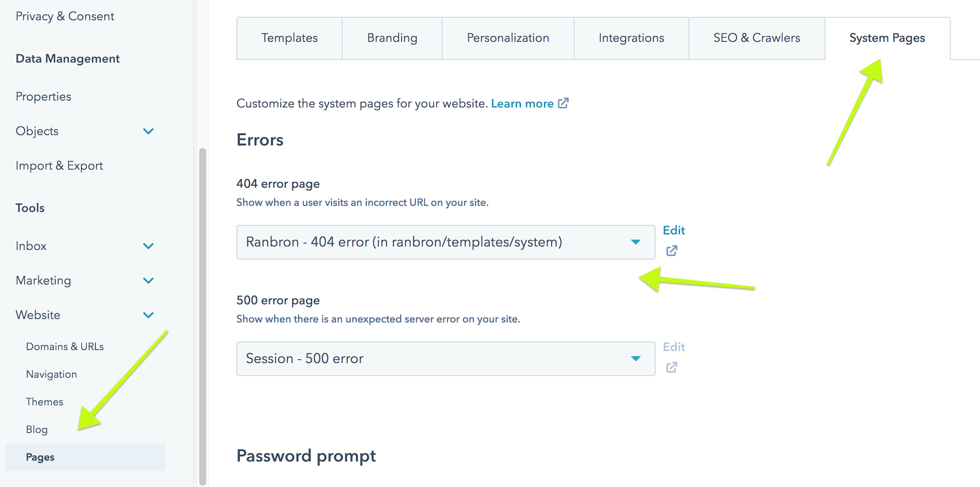980x487 pixels.
Task: Open the 500 error page external link icon
Action: tap(672, 367)
